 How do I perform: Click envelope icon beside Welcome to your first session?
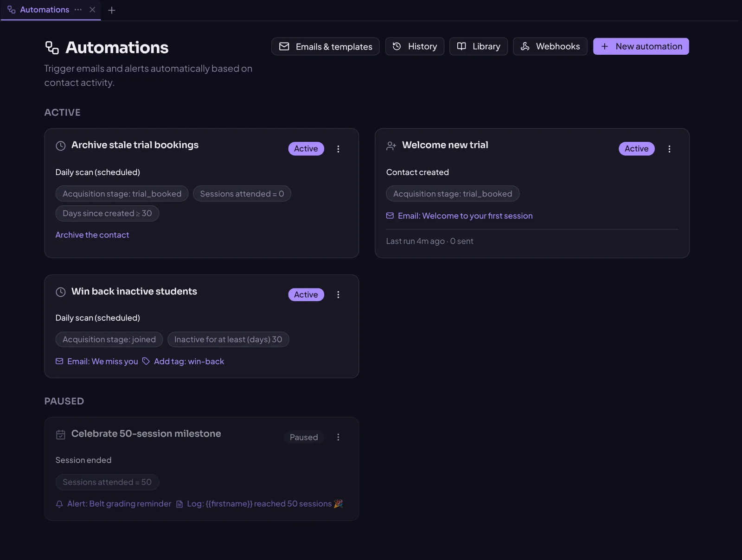[390, 216]
